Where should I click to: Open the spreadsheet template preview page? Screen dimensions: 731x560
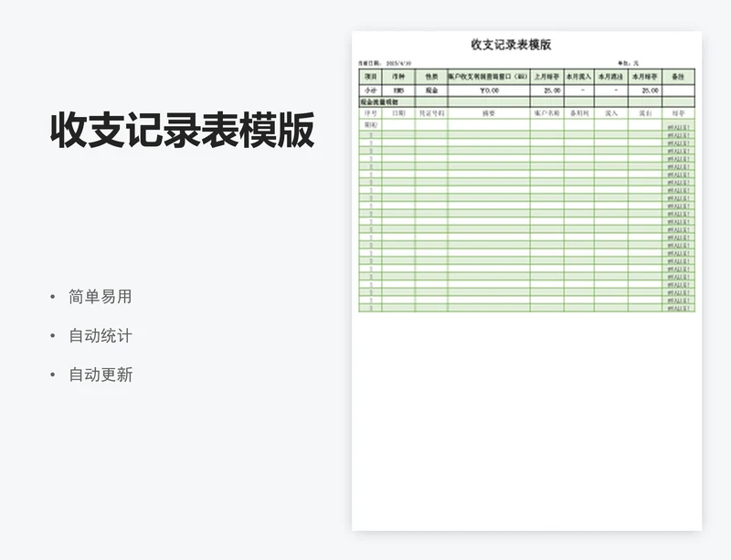pyautogui.click(x=527, y=280)
